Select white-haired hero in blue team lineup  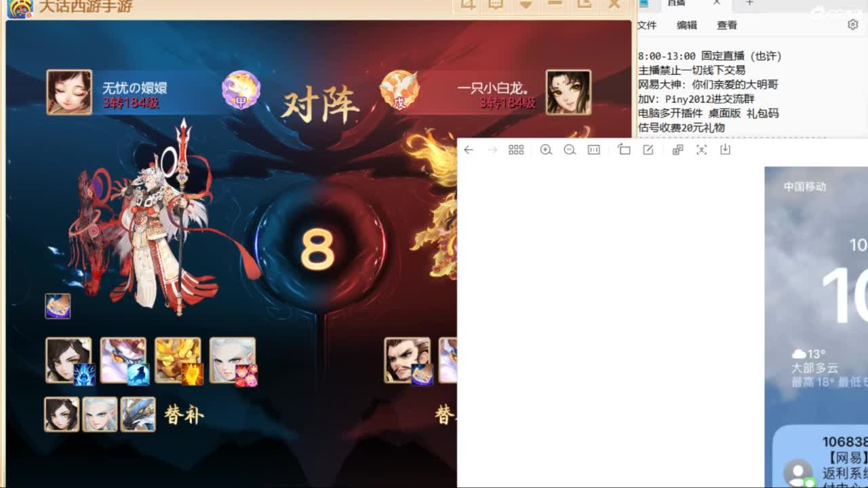[233, 361]
